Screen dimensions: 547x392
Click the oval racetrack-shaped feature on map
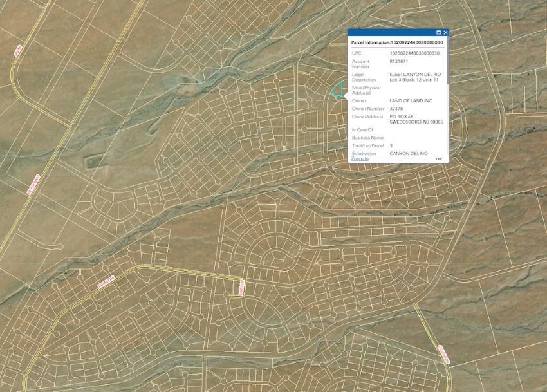(x=93, y=161)
